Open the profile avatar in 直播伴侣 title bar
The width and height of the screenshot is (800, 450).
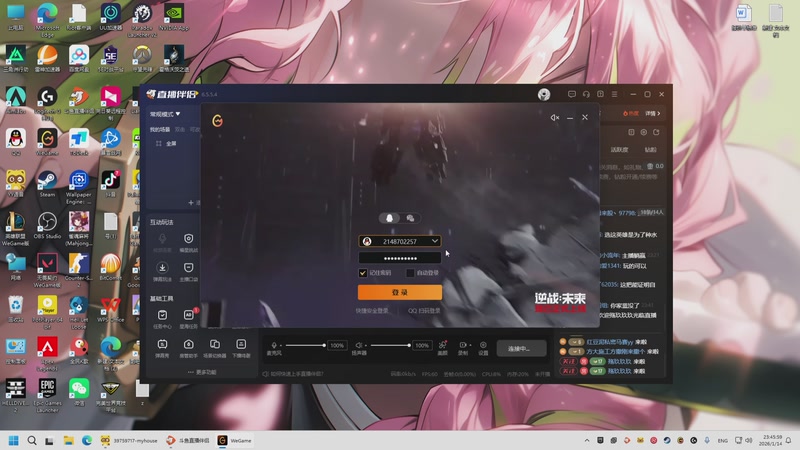click(544, 94)
